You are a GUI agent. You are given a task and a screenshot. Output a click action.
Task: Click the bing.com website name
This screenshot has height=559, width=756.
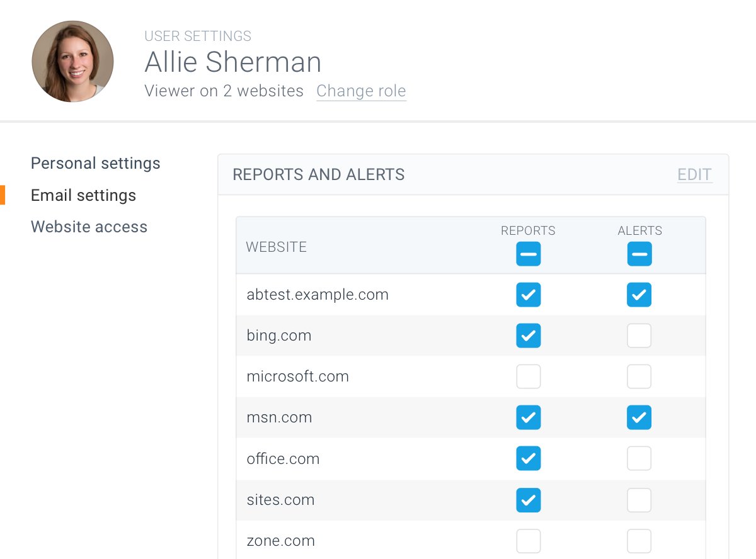click(x=279, y=336)
